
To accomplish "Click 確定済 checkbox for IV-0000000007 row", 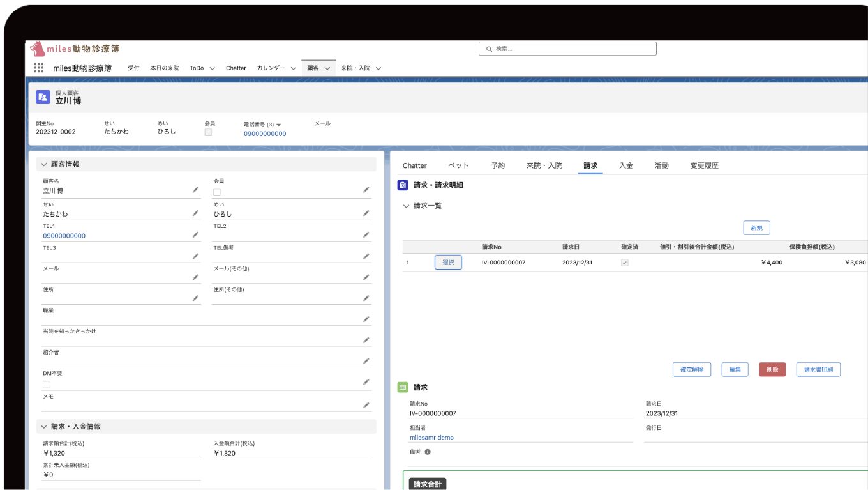I will [625, 263].
